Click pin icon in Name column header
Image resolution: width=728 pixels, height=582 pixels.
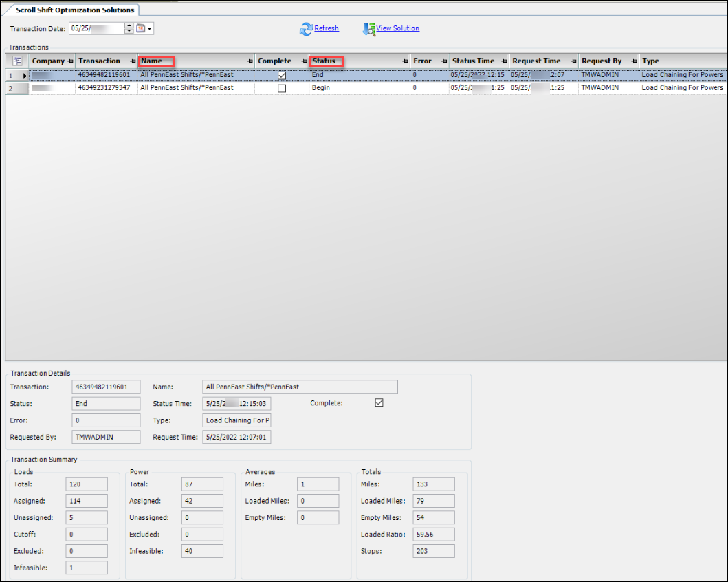[250, 61]
